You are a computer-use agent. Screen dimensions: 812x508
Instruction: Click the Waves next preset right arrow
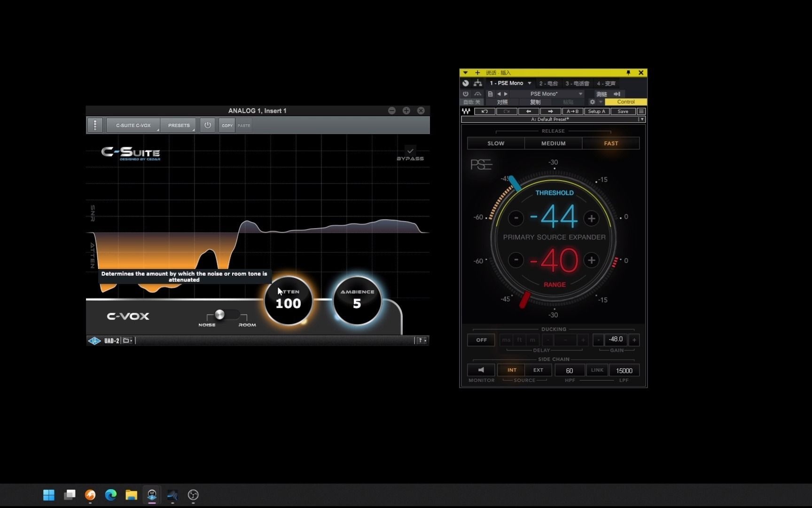click(x=551, y=111)
